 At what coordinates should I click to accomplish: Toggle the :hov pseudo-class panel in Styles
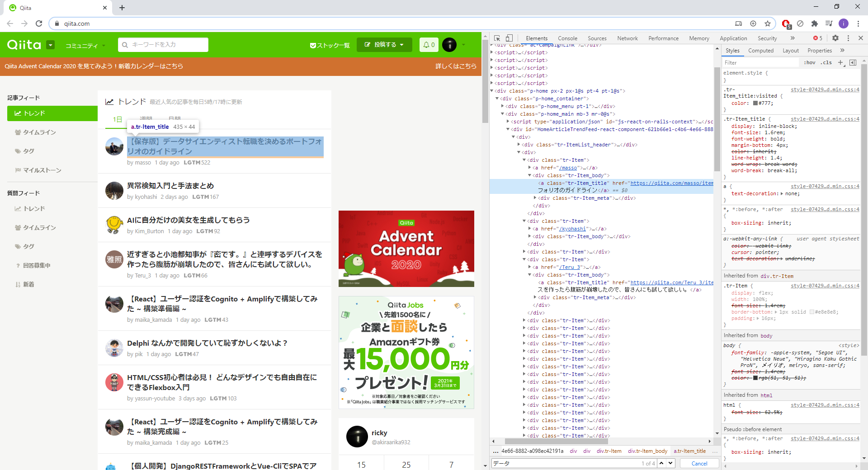[x=809, y=62]
